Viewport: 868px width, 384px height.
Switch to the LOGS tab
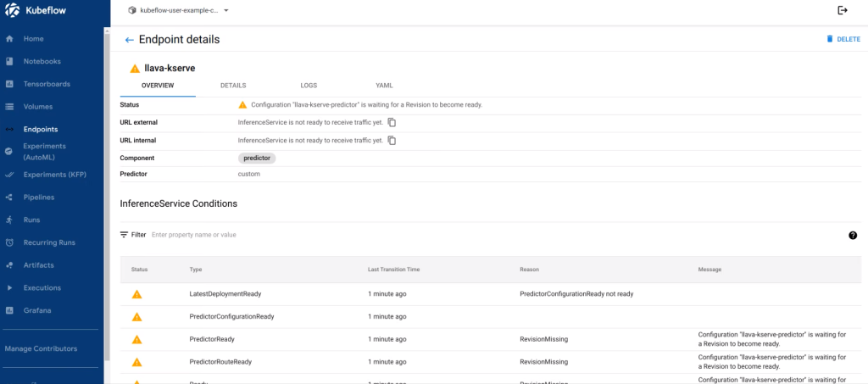309,86
